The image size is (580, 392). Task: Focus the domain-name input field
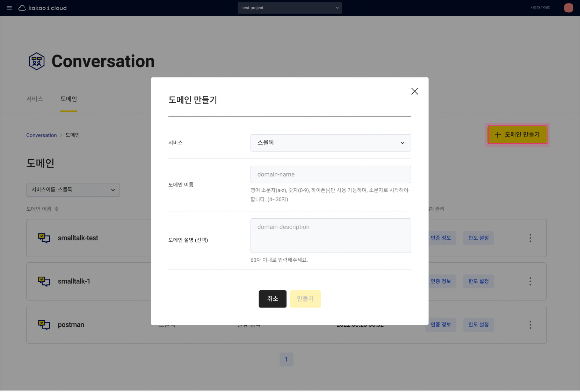pyautogui.click(x=331, y=174)
